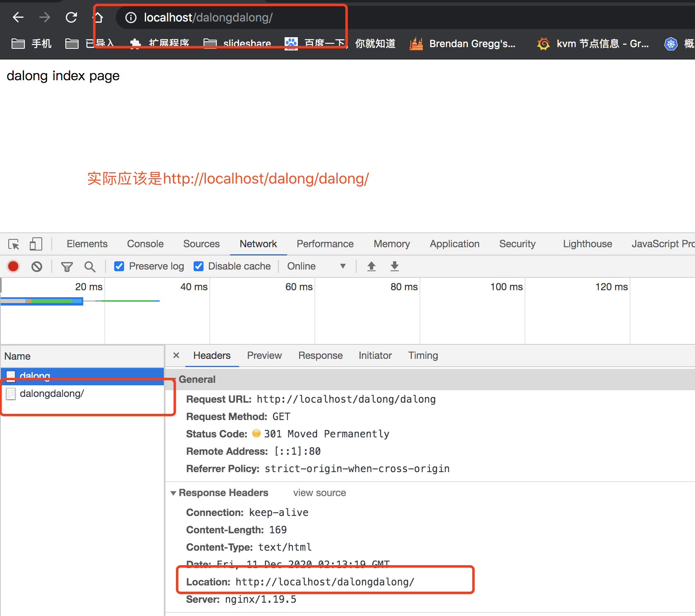The width and height of the screenshot is (695, 616).
Task: Open the kvm 节点信息 Grafana bookmark
Action: [x=592, y=43]
